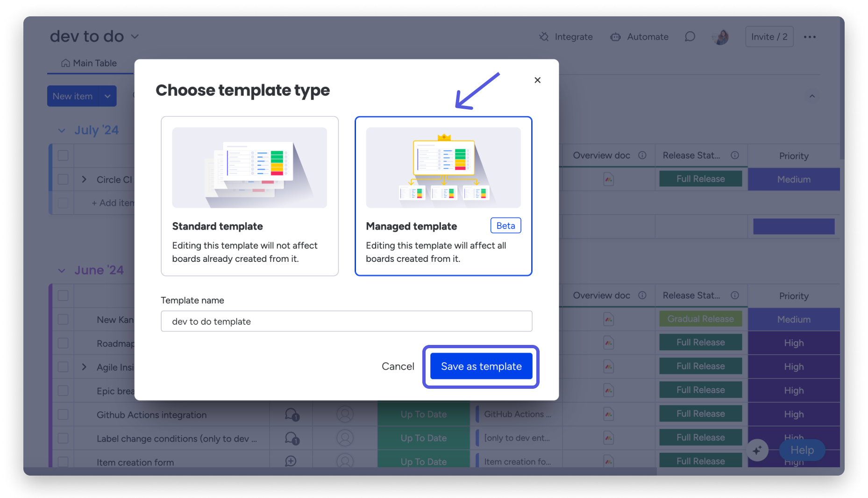
Task: Open the New item dropdown arrow
Action: (x=107, y=96)
